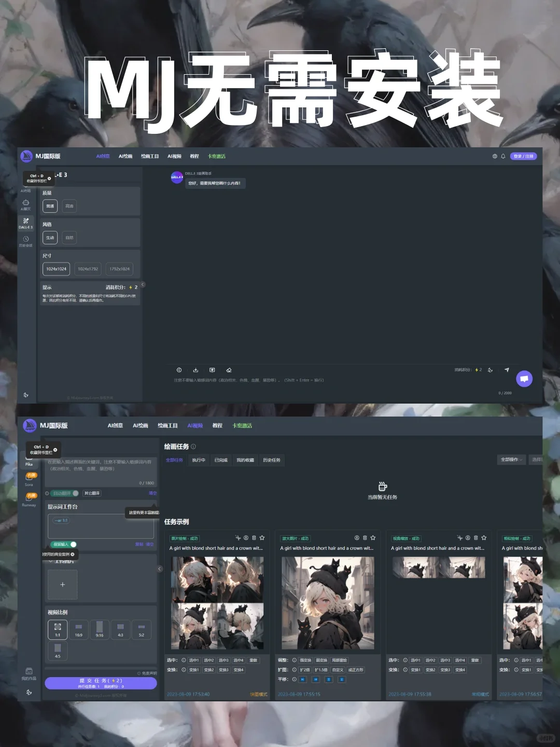Click the eraser clear icon above chat input
560x747 pixels.
229,370
